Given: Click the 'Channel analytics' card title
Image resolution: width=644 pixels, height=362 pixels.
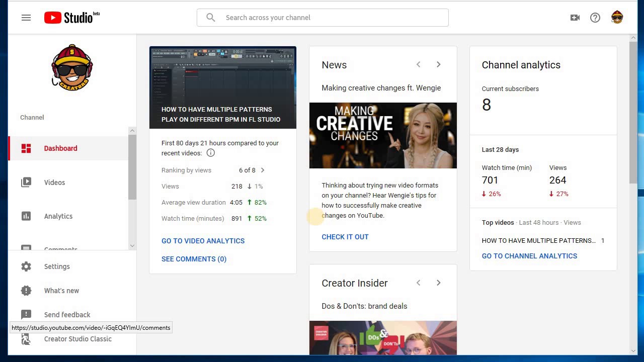Looking at the screenshot, I should click(521, 65).
